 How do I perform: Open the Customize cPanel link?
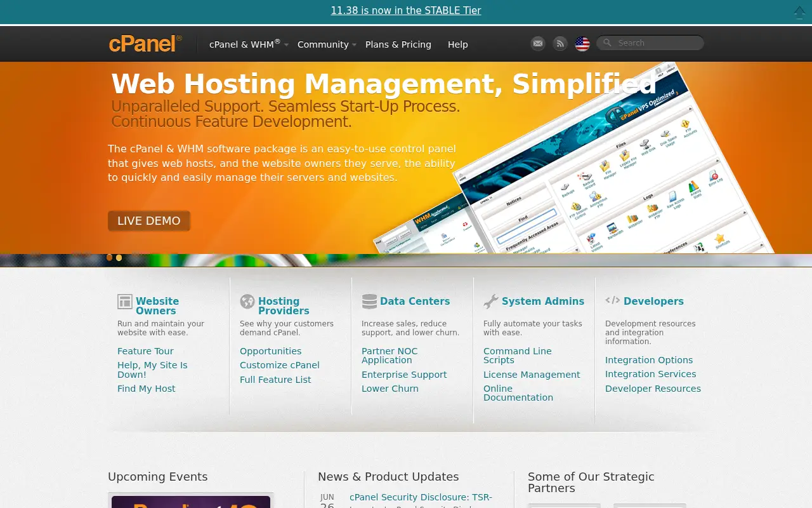pyautogui.click(x=280, y=365)
